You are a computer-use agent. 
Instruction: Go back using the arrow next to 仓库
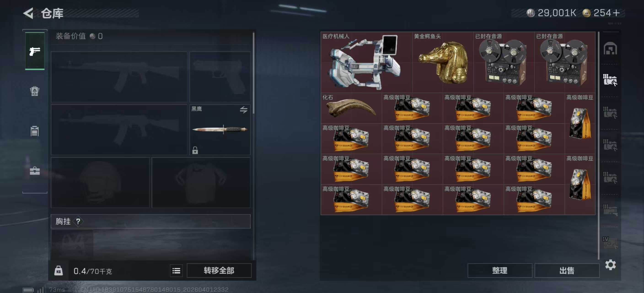[28, 13]
